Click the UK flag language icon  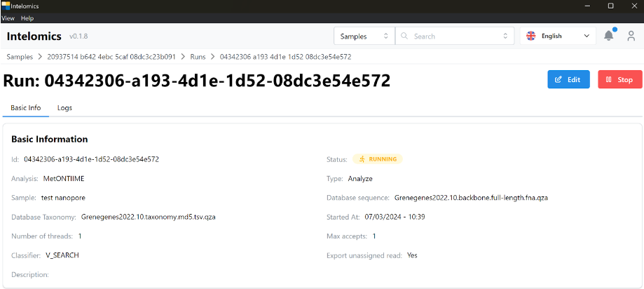point(531,36)
